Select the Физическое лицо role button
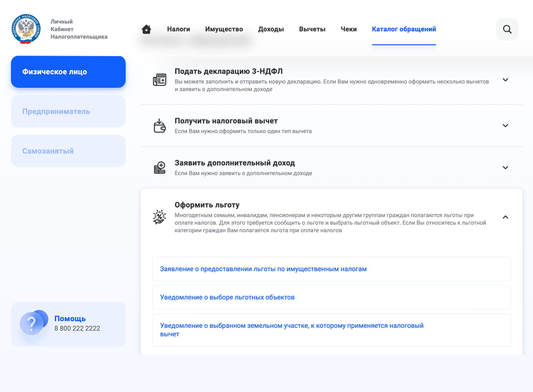The image size is (533, 392). tap(68, 72)
